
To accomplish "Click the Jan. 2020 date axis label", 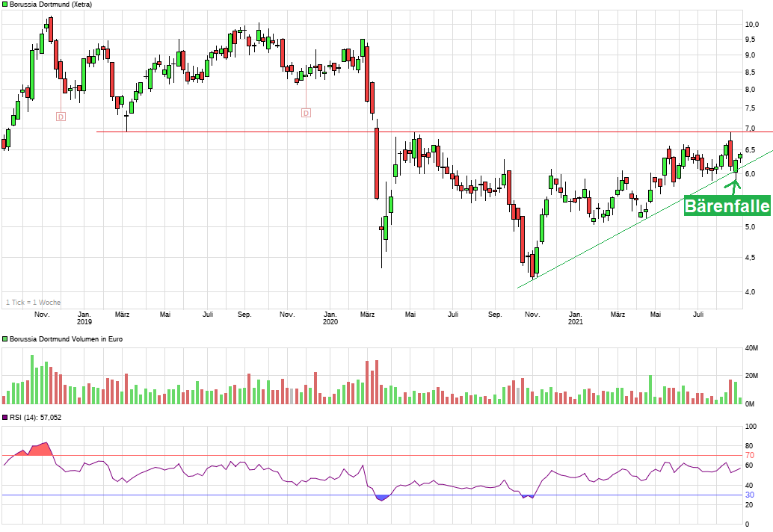I will pyautogui.click(x=330, y=318).
